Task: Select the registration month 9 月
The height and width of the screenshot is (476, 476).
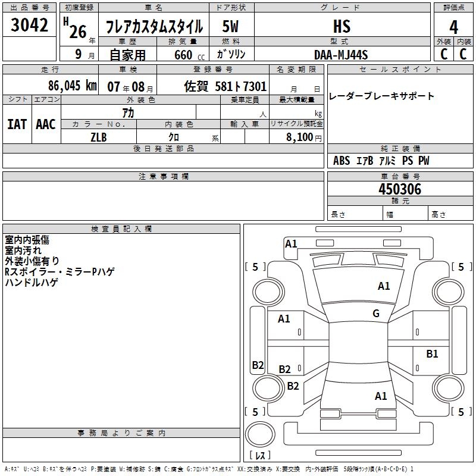Action: click(x=84, y=54)
